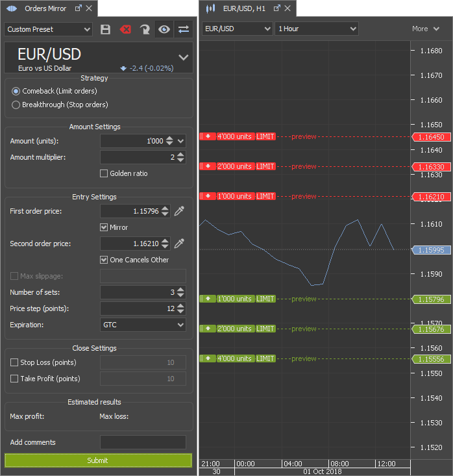Close the Orders Mirror tab
Screen dimensions: 453x476
[89, 8]
